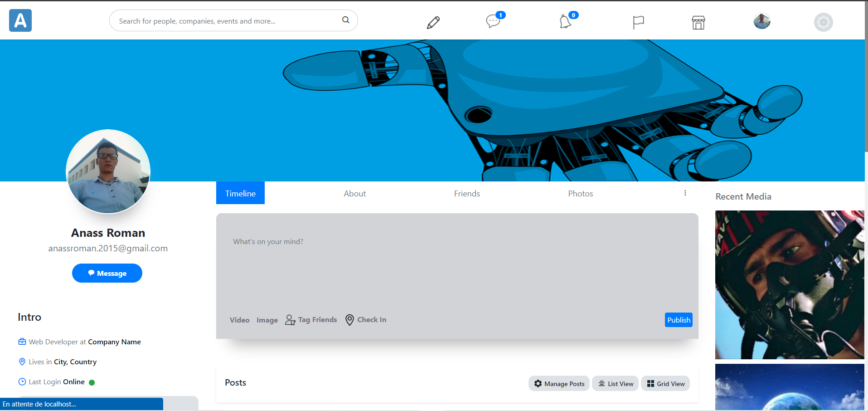The height and width of the screenshot is (411, 868).
Task: Click the Recent Media heading
Action: click(743, 196)
